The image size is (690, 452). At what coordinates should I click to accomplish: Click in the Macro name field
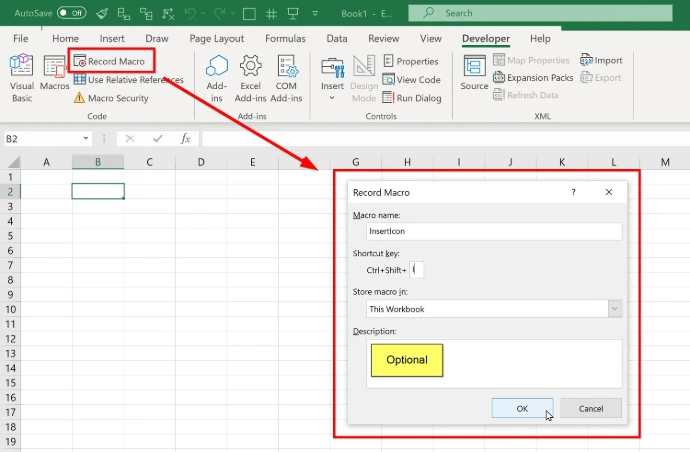pyautogui.click(x=494, y=231)
